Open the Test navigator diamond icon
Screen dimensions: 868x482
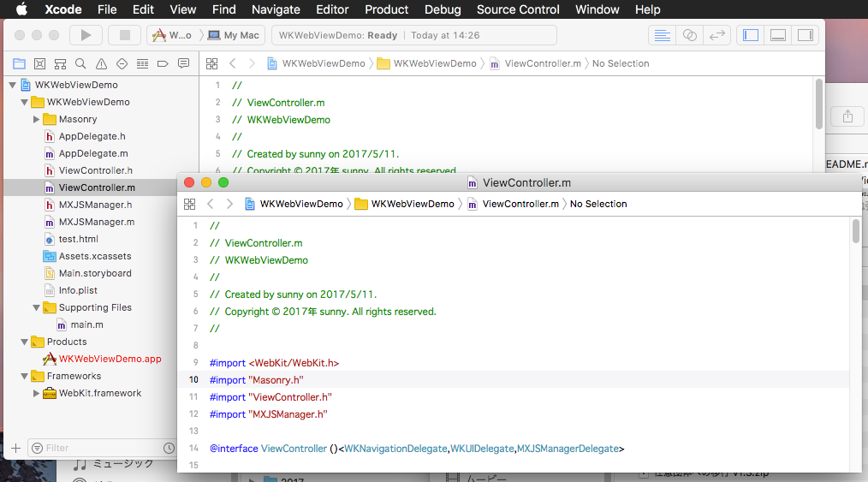click(x=122, y=63)
